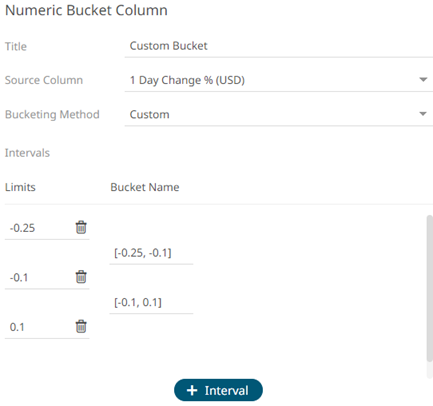The image size is (433, 406).
Task: Click the plus icon on Interval button
Action: click(192, 390)
